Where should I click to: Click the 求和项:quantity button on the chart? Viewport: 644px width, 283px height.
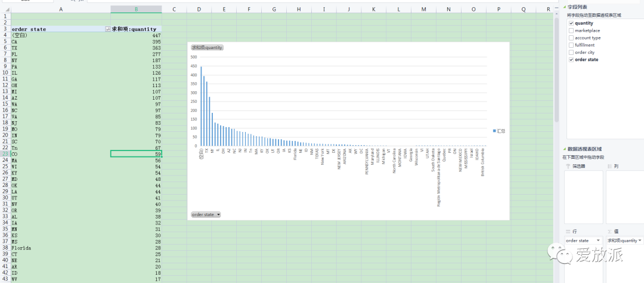pyautogui.click(x=207, y=47)
